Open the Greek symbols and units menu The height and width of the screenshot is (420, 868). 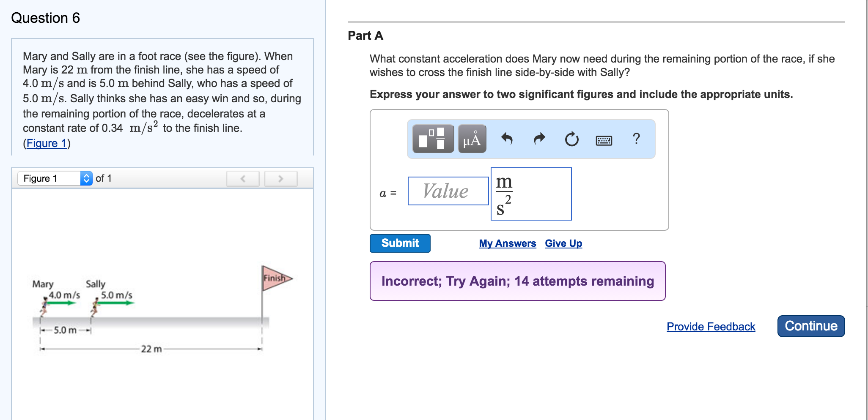coord(472,139)
